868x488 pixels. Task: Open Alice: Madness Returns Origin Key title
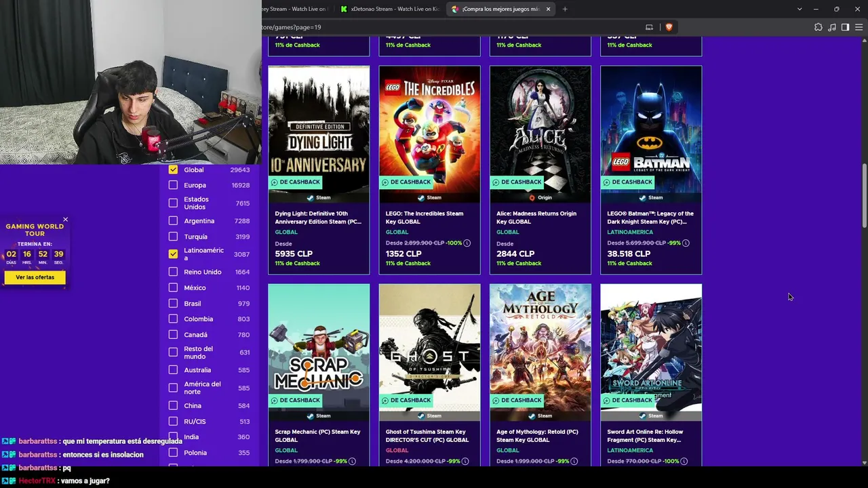[536, 218]
